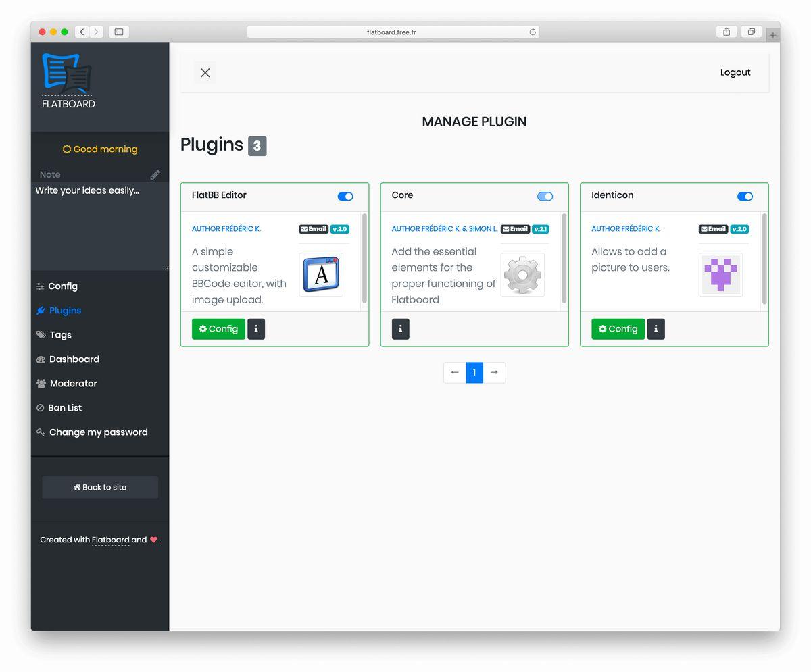Click the browser address bar
The width and height of the screenshot is (811, 672).
(x=393, y=32)
